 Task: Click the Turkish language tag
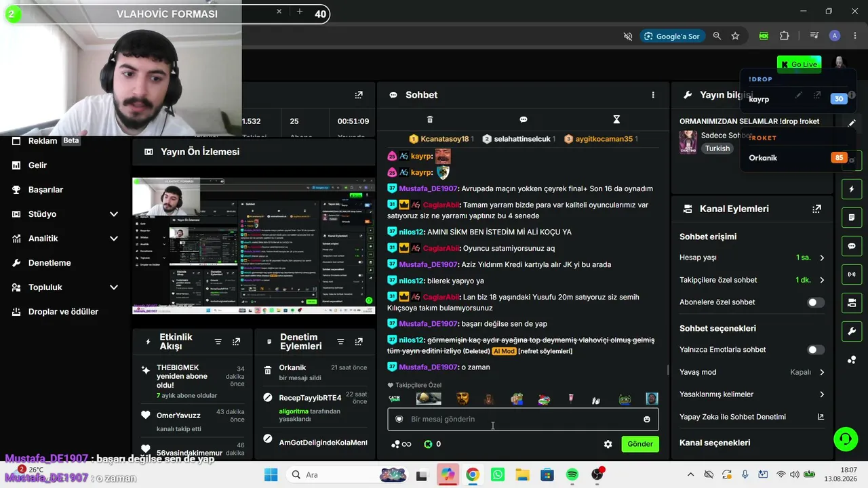click(717, 148)
